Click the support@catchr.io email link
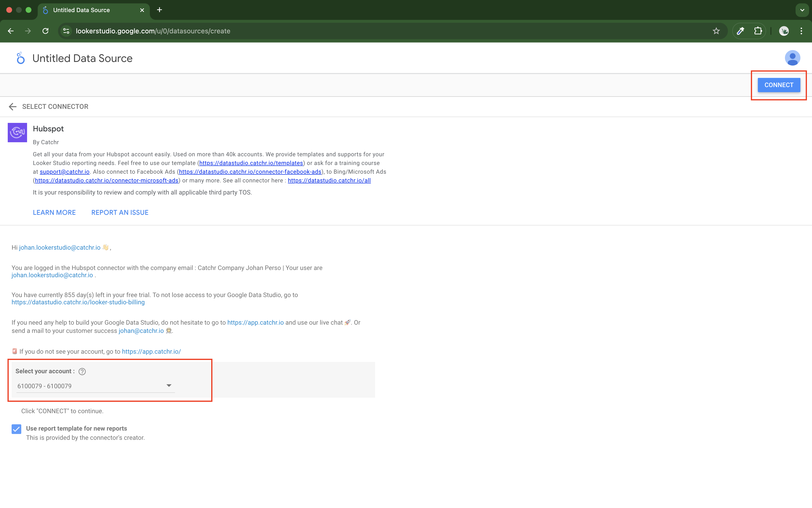Viewport: 812px width, 508px height. pyautogui.click(x=65, y=172)
